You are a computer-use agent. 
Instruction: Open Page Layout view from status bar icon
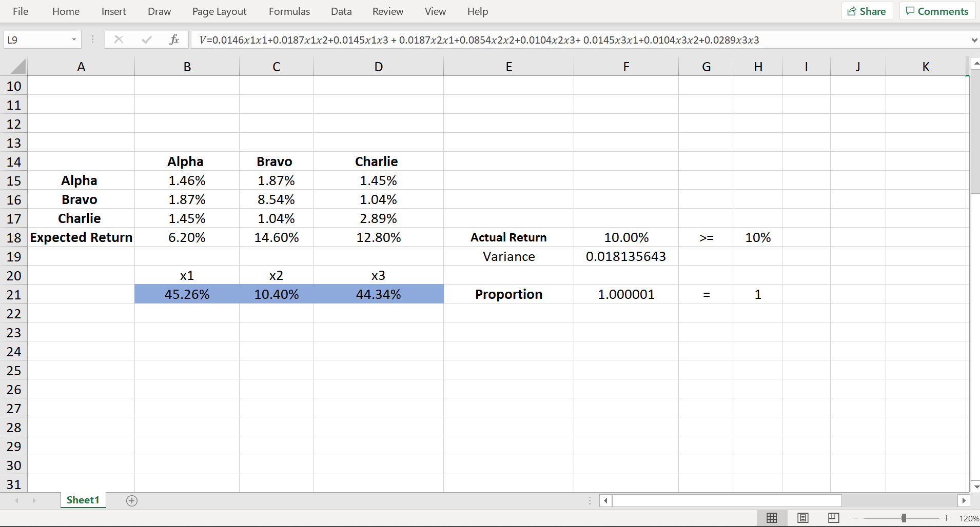coord(803,518)
